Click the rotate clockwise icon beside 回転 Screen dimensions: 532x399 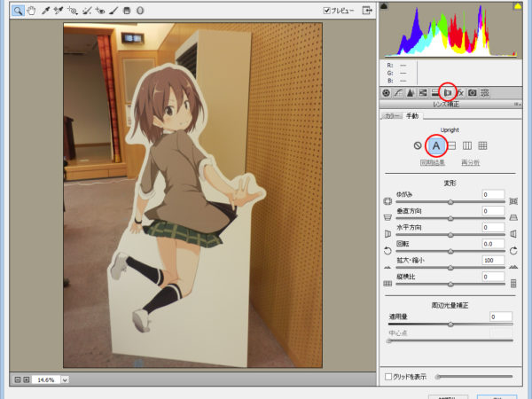513,251
